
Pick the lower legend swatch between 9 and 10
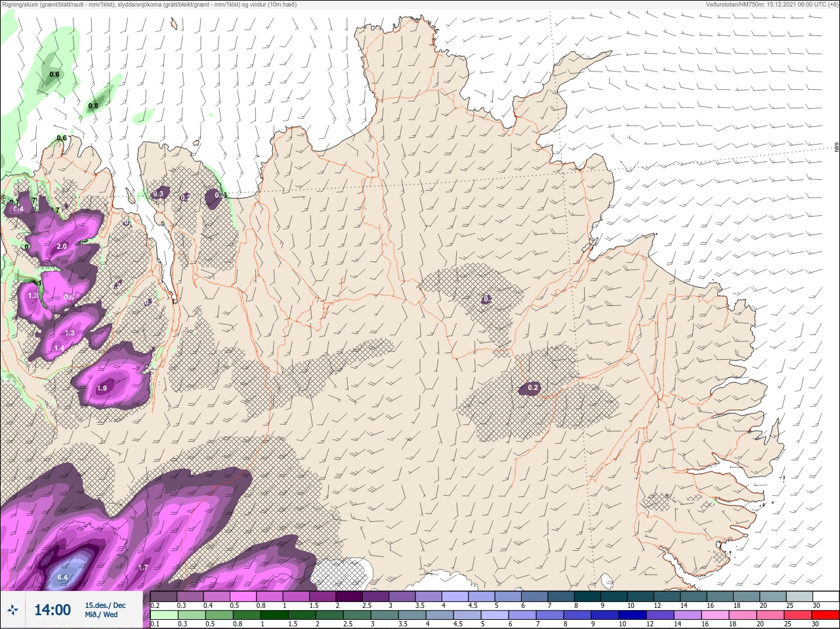[606, 615]
